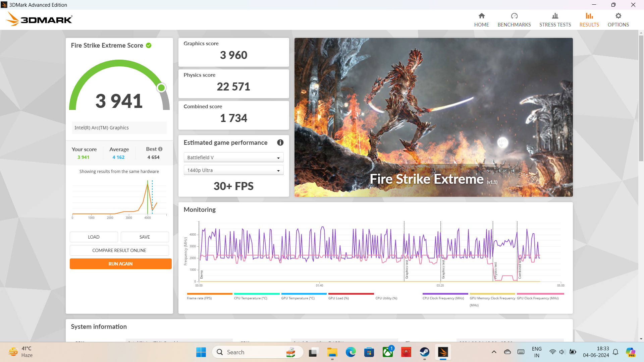Open estimated game performance info icon
Viewport: 644px width, 362px height.
click(280, 142)
